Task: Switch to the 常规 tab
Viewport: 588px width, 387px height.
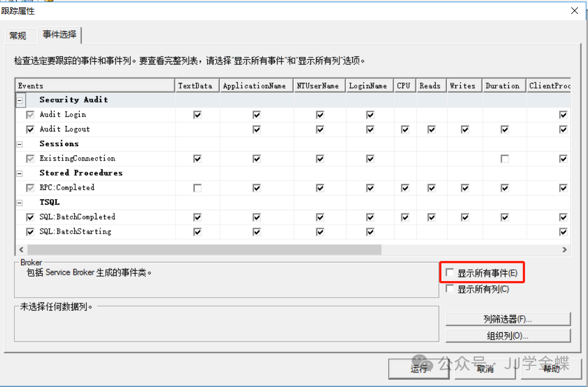Action: 18,36
